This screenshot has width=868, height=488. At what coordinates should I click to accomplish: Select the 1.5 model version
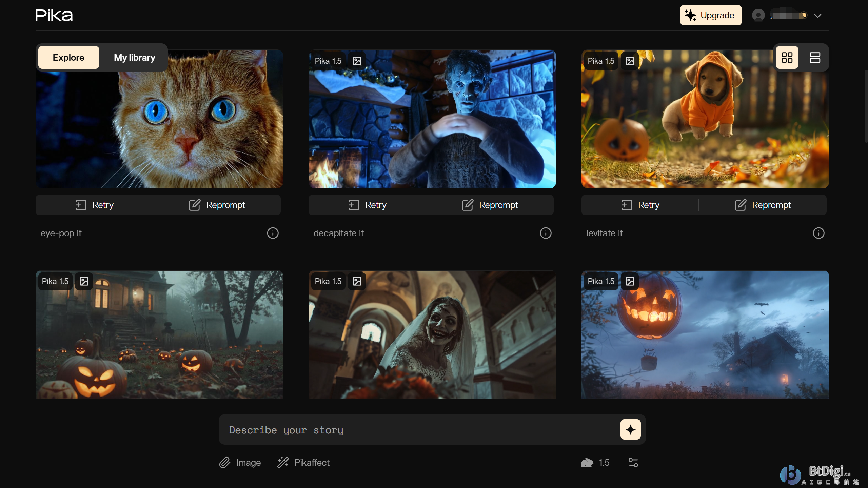coord(595,463)
